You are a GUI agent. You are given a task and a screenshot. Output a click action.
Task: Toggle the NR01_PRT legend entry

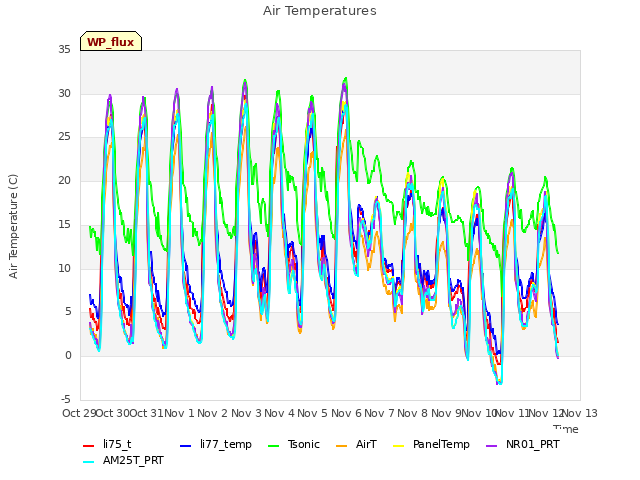click(x=523, y=444)
